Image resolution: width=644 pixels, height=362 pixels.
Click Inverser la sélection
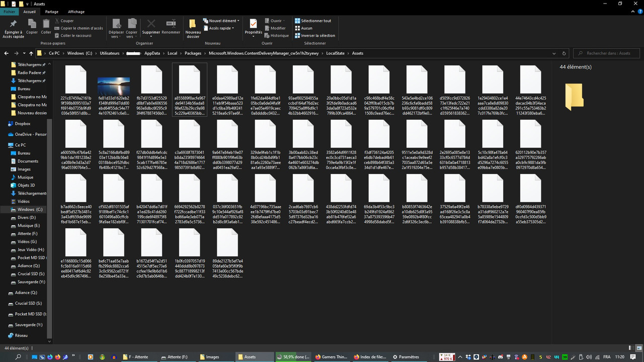point(315,36)
